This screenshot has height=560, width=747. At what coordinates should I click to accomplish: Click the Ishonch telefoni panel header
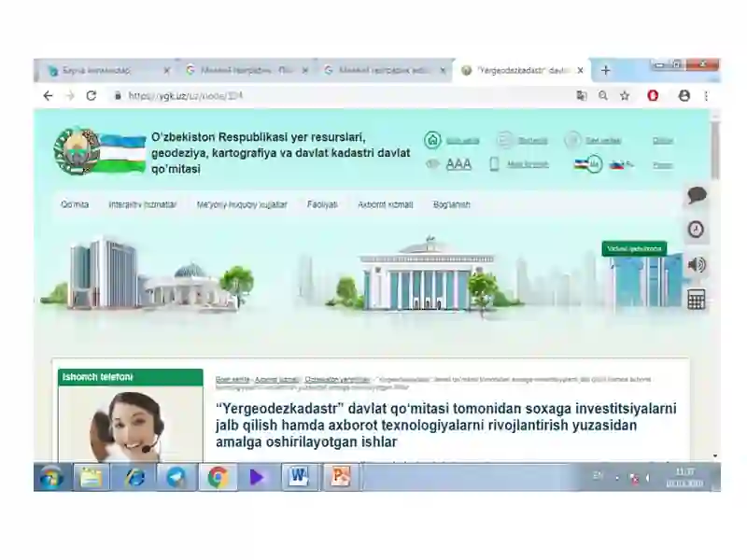[x=131, y=377]
